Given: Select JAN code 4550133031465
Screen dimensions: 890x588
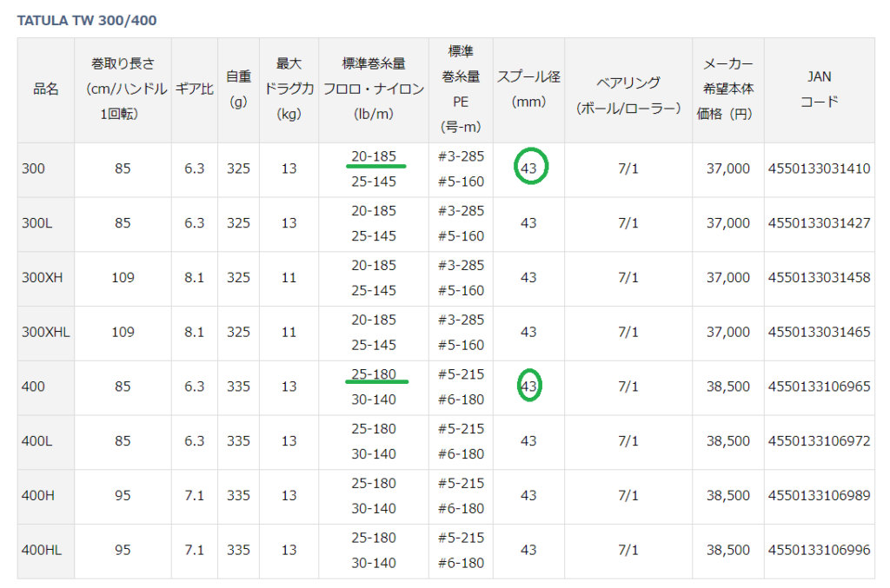Looking at the screenshot, I should (x=819, y=333).
